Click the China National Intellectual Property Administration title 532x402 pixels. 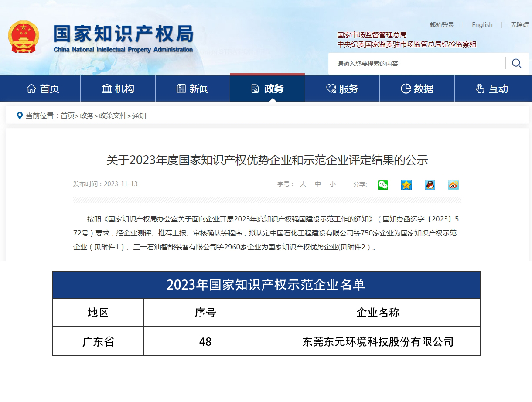point(123,50)
